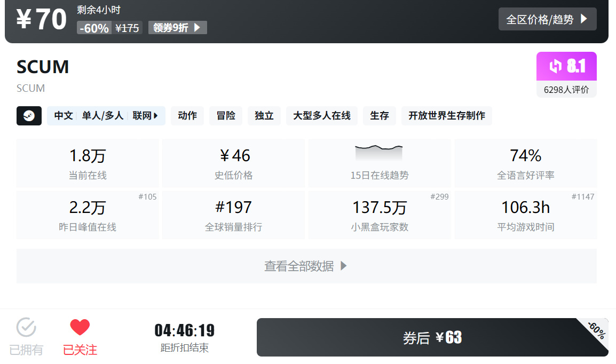Select the 大型多人在线 tag
616x364 pixels.
click(x=322, y=116)
